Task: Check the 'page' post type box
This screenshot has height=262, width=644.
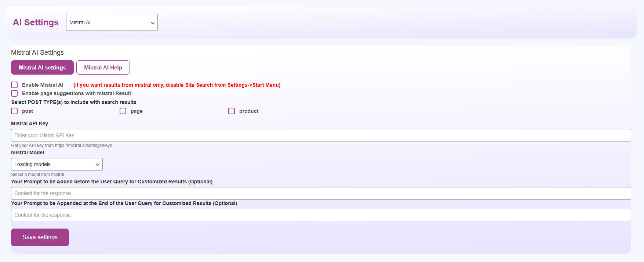Action: 123,111
